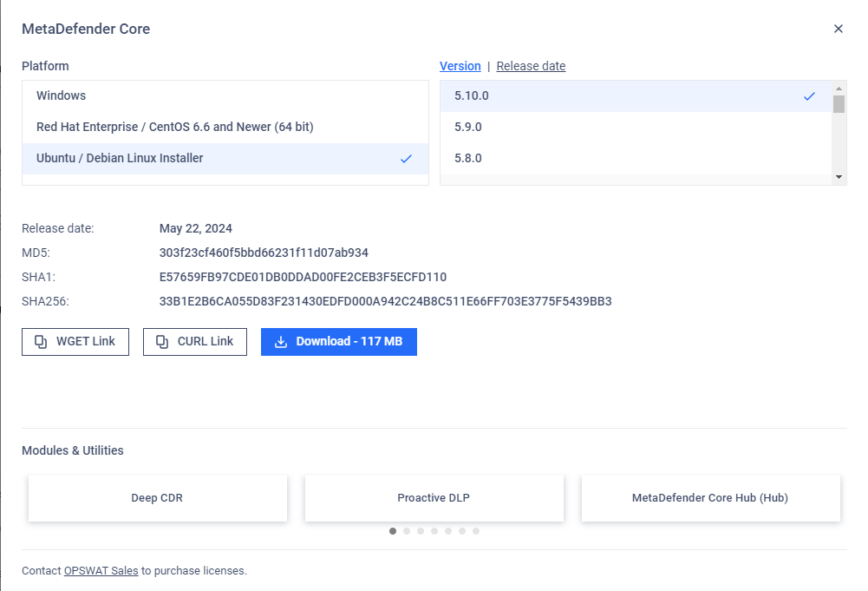
Task: Choose Red Hat Enterprise / CentOS platform
Action: pos(225,127)
